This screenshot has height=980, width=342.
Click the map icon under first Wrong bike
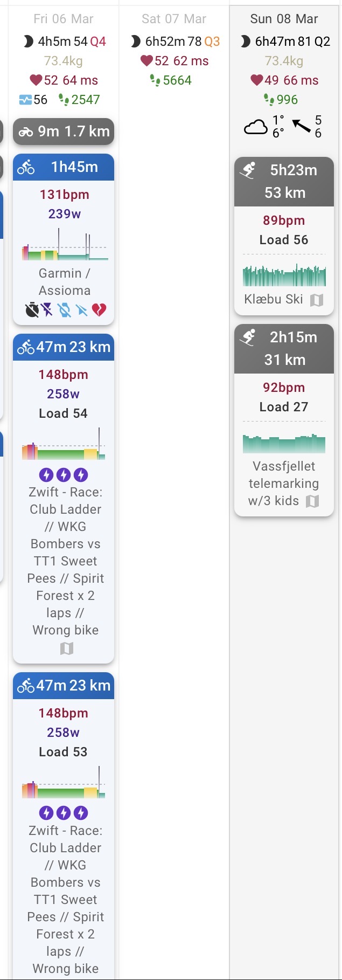(66, 648)
